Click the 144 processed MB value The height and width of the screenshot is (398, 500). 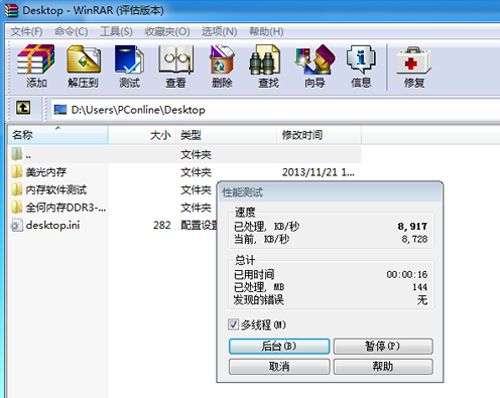(420, 287)
